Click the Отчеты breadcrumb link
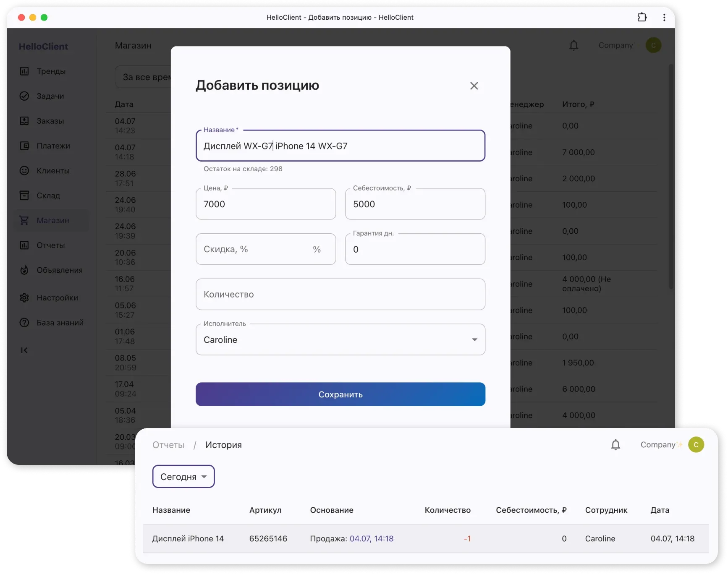This screenshot has height=574, width=728. (168, 445)
